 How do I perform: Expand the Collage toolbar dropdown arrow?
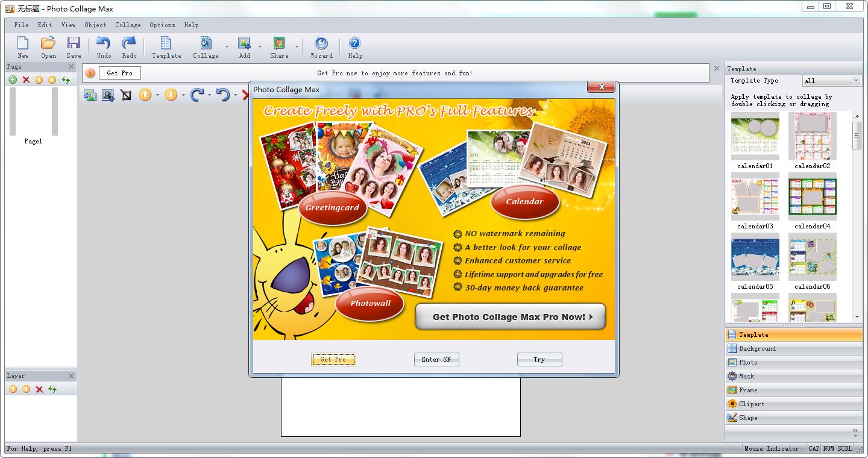point(227,47)
